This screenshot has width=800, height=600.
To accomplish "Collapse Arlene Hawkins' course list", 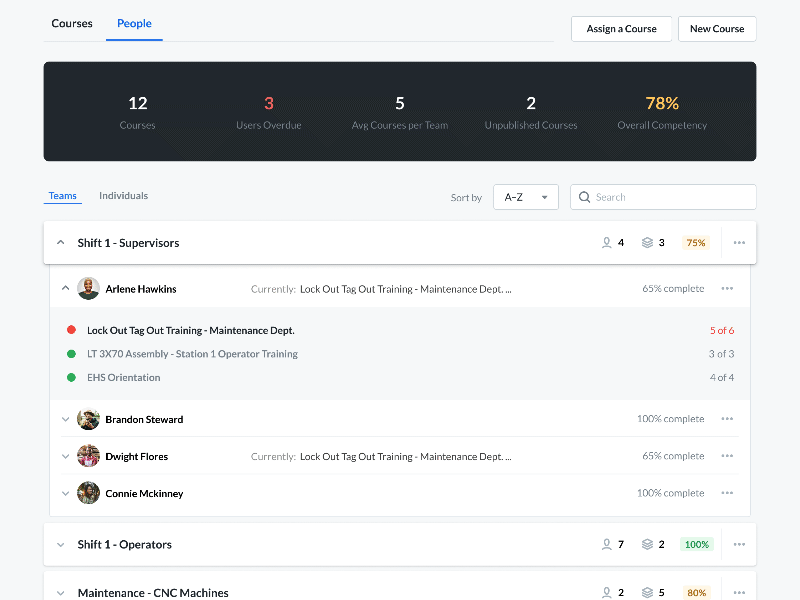I will [x=65, y=288].
